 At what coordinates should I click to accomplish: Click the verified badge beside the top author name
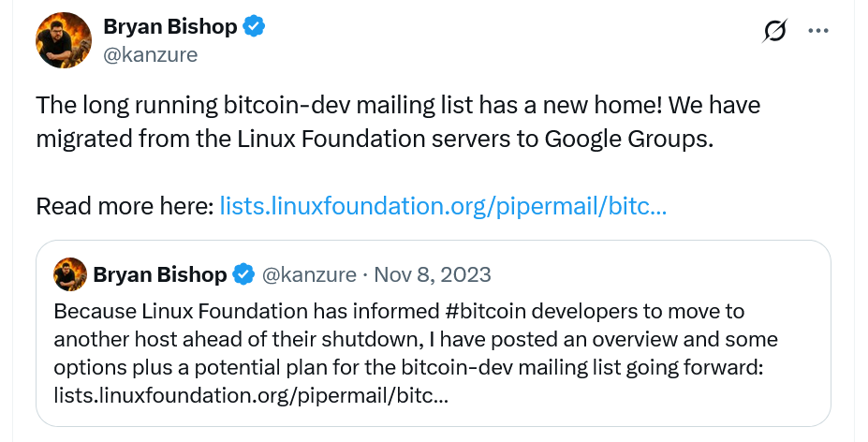[255, 27]
